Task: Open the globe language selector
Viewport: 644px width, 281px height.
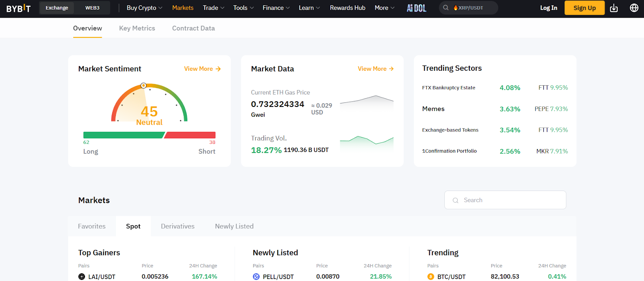Action: click(634, 8)
